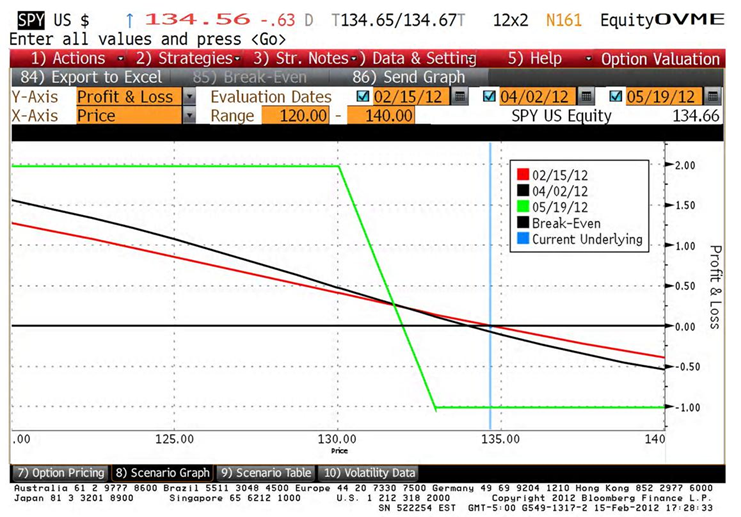The width and height of the screenshot is (741, 517).
Task: Click the 05/19/12 evaluation date field
Action: click(x=663, y=96)
